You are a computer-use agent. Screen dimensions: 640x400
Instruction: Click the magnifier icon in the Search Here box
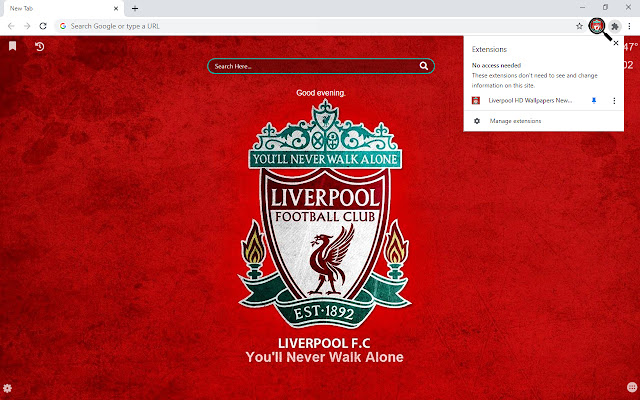pos(424,66)
